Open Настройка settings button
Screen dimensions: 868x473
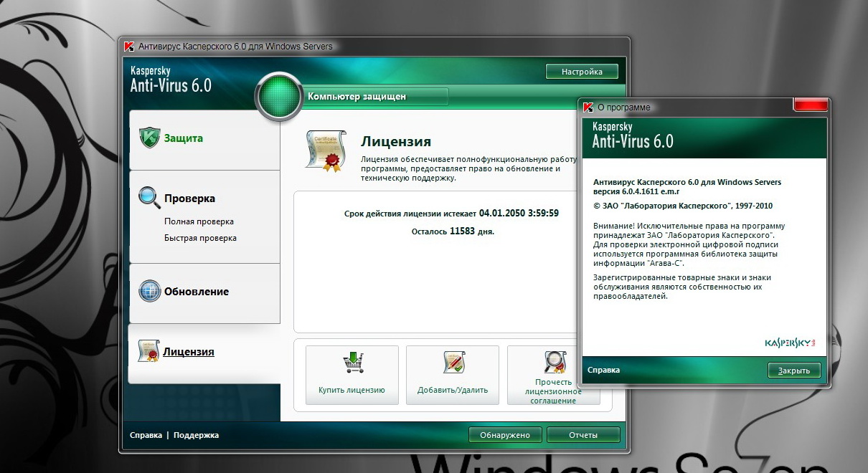(582, 72)
